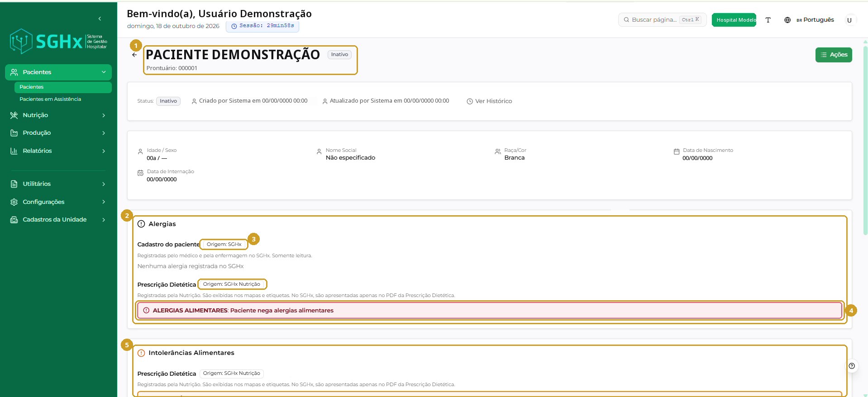Collapse the Pacientes menu chevron

pyautogui.click(x=104, y=72)
